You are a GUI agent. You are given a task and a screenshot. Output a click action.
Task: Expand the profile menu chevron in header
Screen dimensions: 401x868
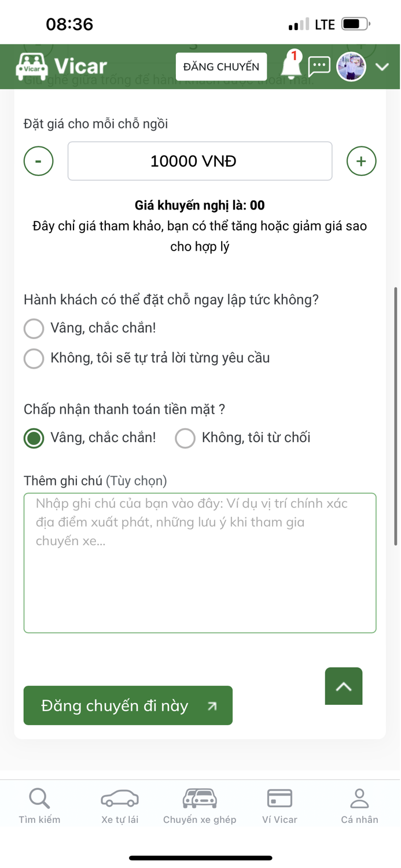pos(382,67)
